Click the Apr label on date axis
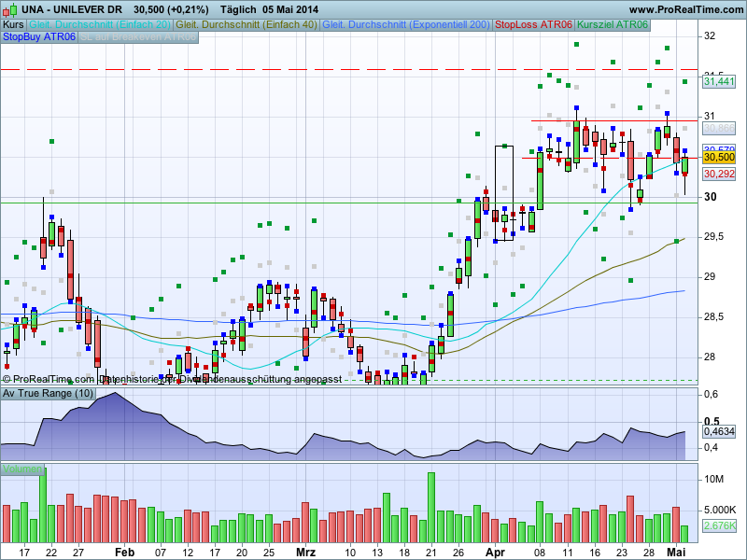 495,553
